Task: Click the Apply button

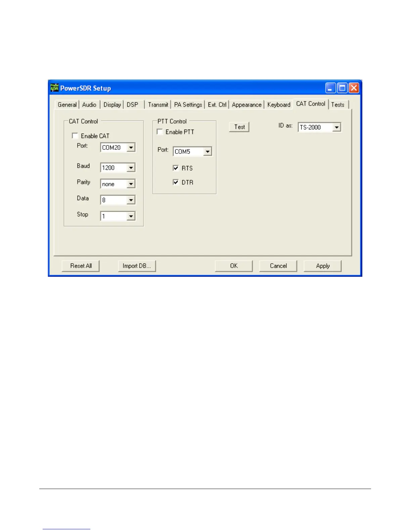Action: click(323, 266)
